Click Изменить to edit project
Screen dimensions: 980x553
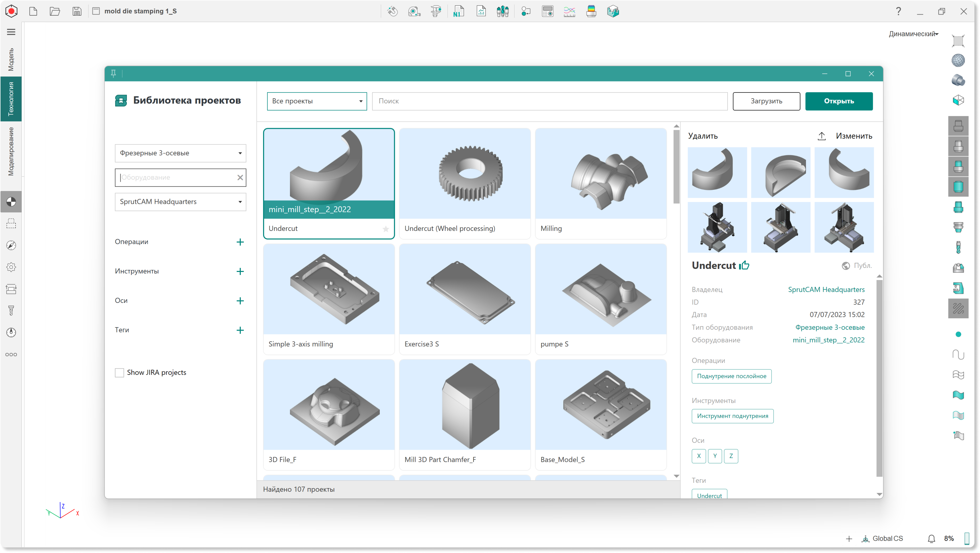854,136
